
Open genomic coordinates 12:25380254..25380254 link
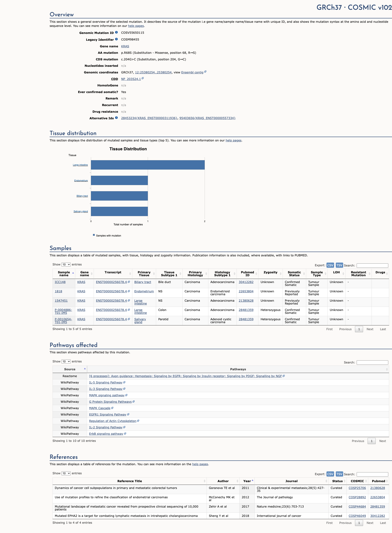point(153,72)
